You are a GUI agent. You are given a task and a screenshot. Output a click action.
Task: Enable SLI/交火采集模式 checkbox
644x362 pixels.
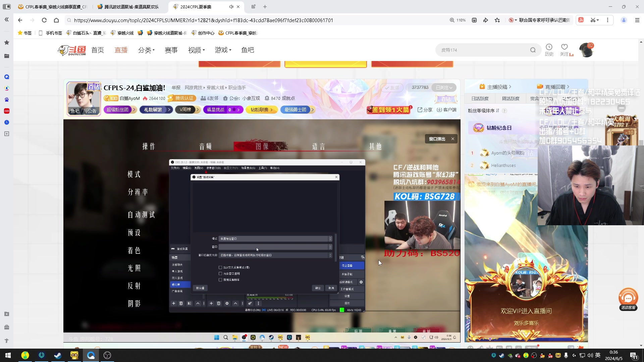tap(220, 267)
